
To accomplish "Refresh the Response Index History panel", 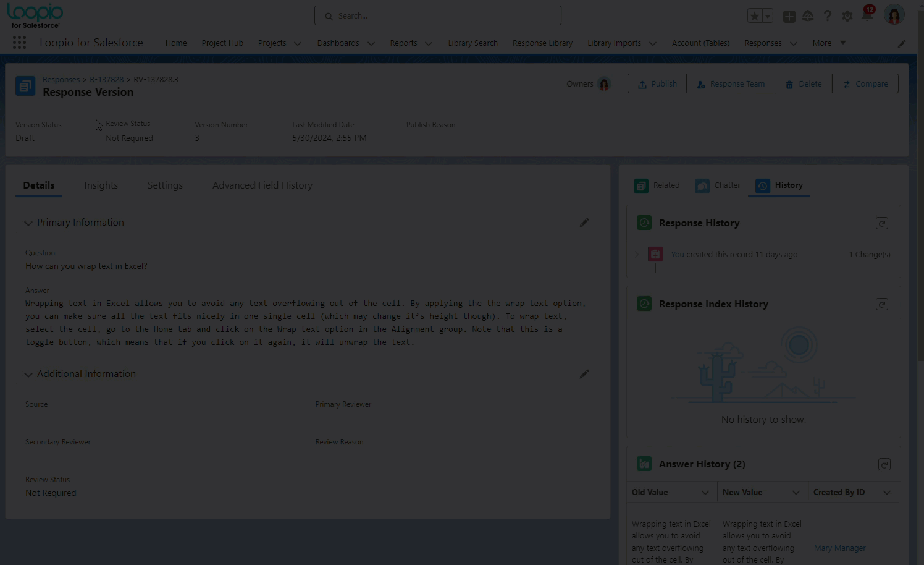I will pyautogui.click(x=882, y=304).
